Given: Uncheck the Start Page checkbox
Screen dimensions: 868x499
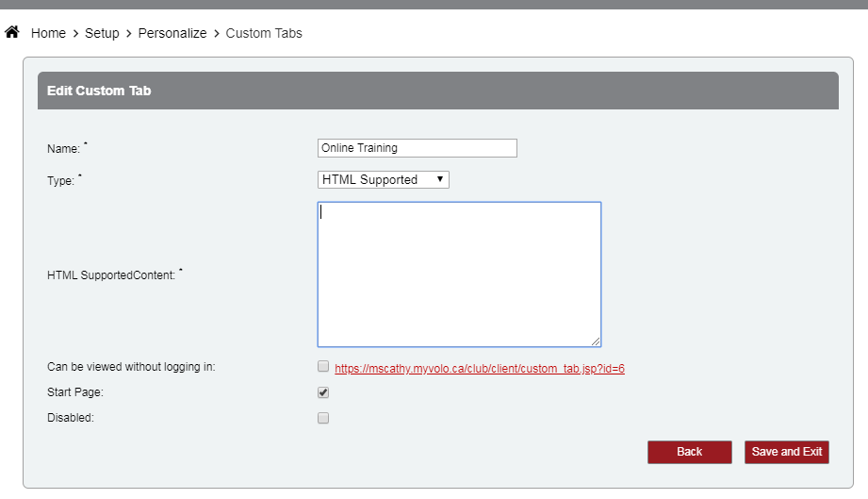Looking at the screenshot, I should tap(323, 392).
